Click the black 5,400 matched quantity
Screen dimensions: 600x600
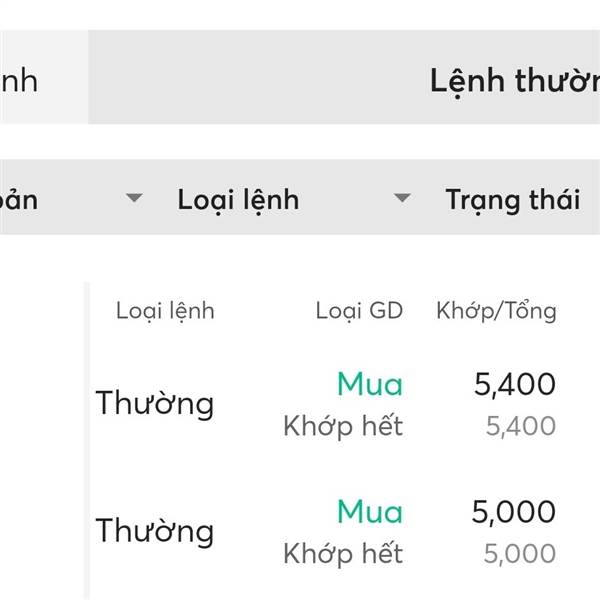coord(514,384)
